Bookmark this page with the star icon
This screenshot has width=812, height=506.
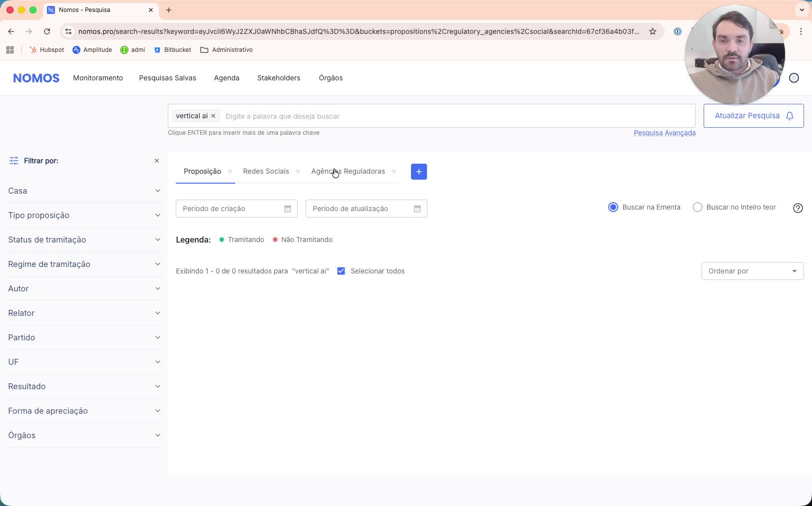[x=653, y=31]
